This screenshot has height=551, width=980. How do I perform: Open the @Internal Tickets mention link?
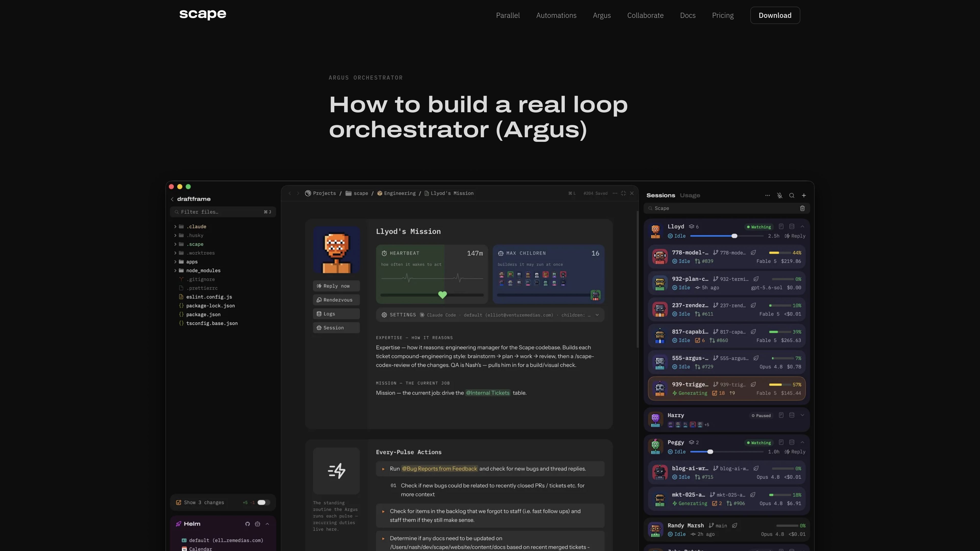pyautogui.click(x=488, y=393)
